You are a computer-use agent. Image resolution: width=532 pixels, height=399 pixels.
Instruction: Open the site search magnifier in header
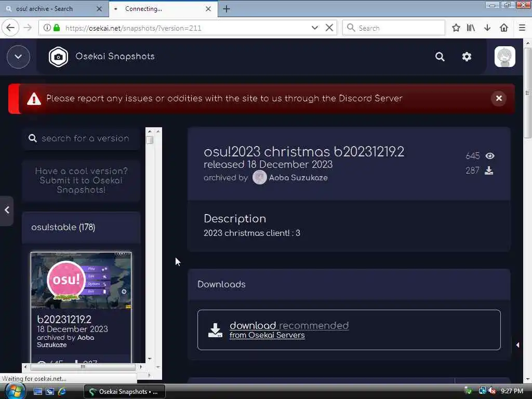(x=440, y=57)
